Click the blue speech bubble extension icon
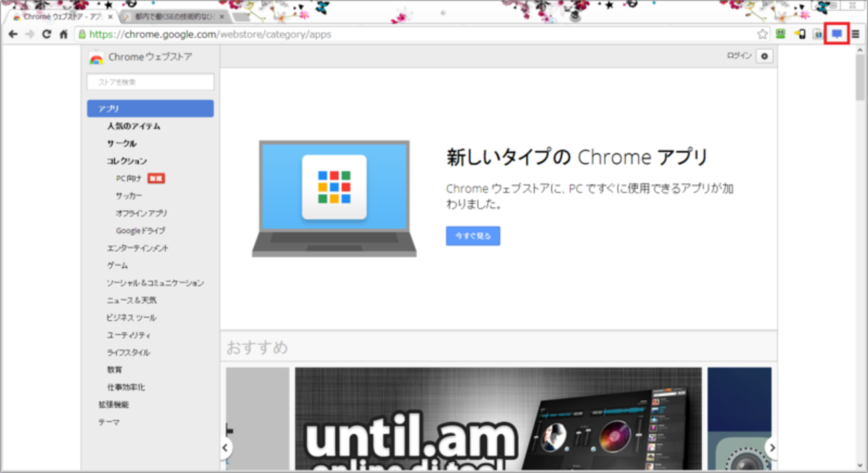The image size is (868, 473). point(837,34)
